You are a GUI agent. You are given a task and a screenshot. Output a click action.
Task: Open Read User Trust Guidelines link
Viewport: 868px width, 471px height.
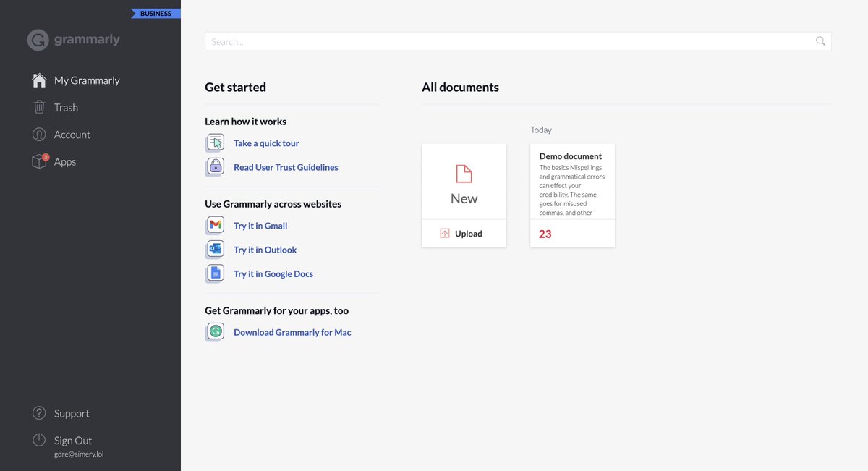coord(286,167)
